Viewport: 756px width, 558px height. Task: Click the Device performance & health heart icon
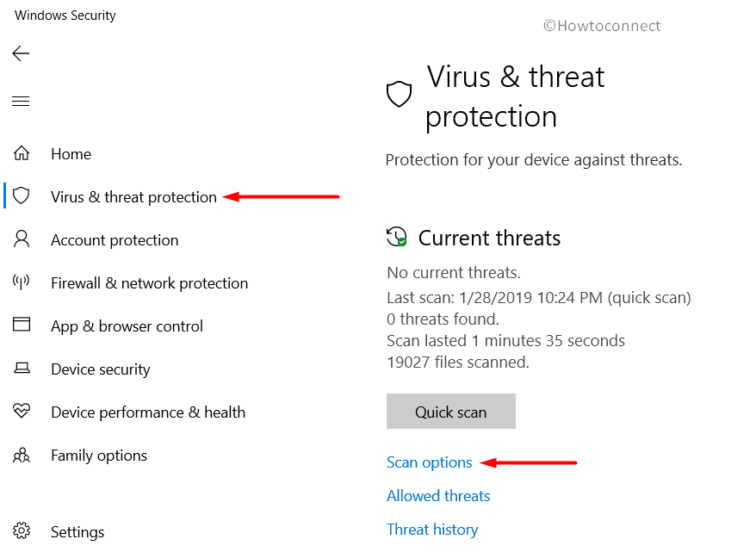click(x=22, y=412)
